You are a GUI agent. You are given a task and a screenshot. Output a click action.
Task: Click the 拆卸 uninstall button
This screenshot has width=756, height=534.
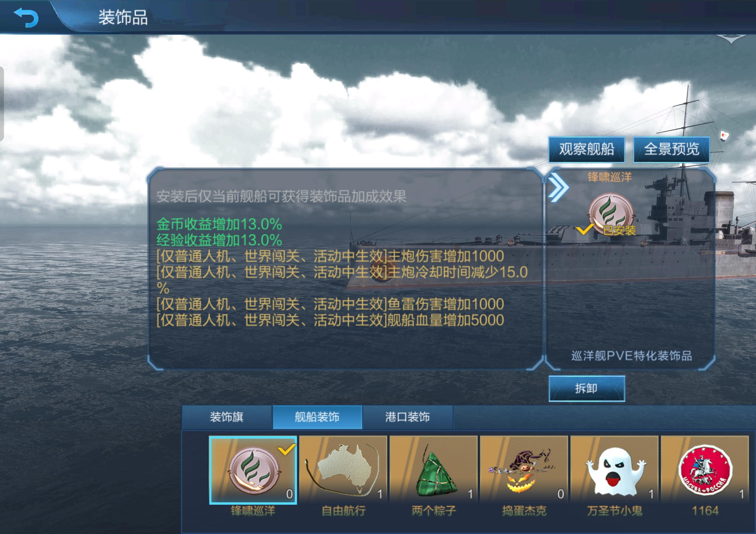[x=586, y=388]
